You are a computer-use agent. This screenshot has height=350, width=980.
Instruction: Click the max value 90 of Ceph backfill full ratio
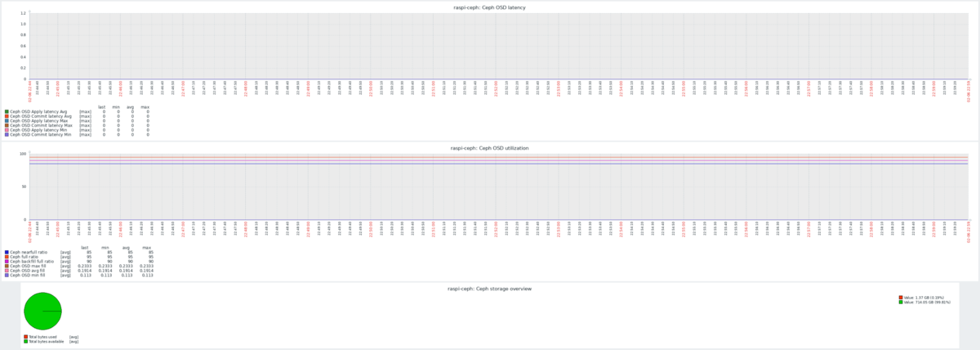pos(150,262)
